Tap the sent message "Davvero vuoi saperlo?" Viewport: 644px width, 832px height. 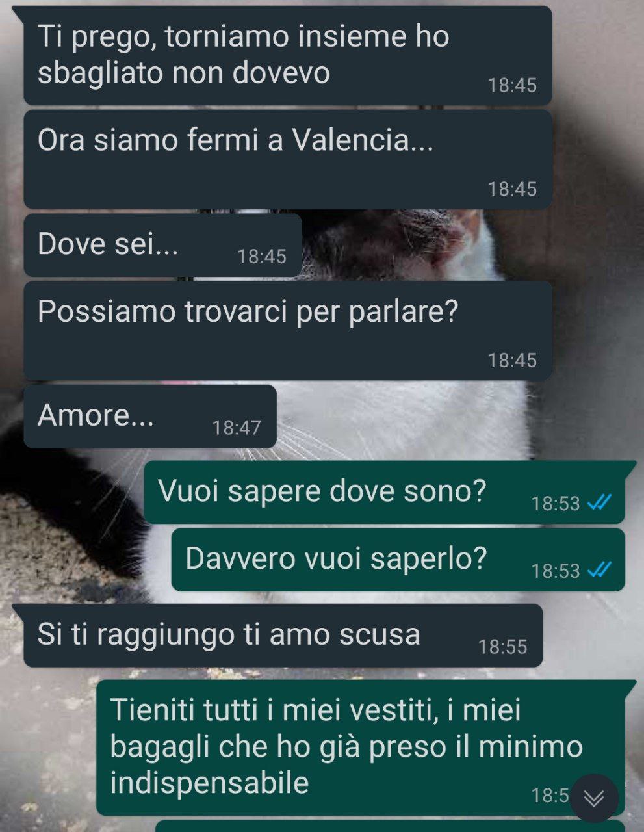[x=398, y=560]
